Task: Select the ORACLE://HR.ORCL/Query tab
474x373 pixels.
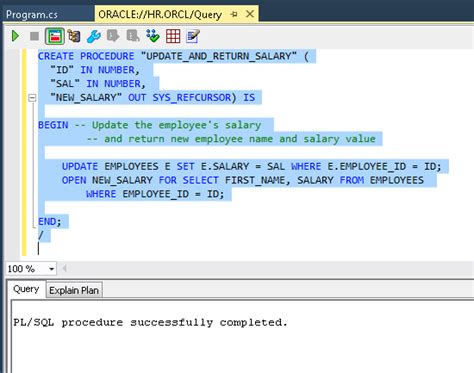Action: tap(160, 14)
